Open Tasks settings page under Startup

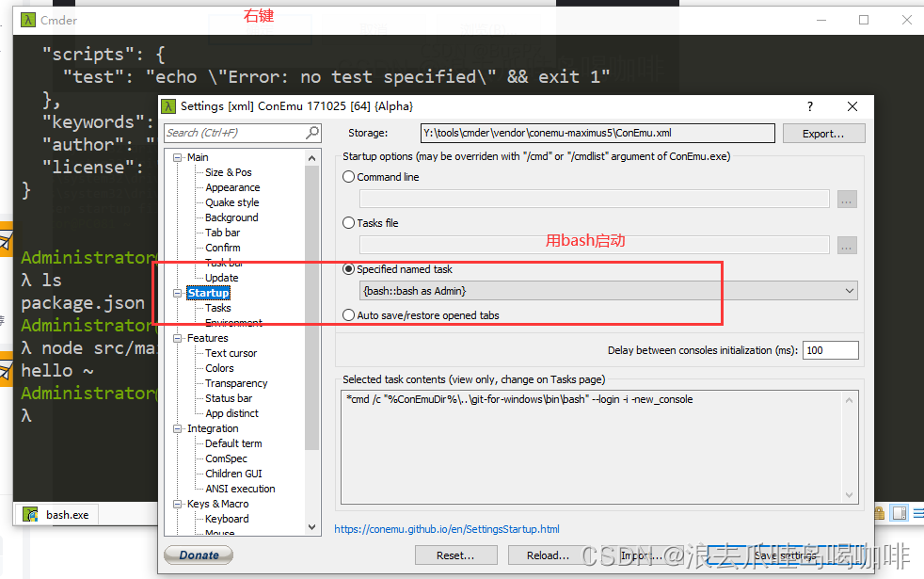point(218,309)
